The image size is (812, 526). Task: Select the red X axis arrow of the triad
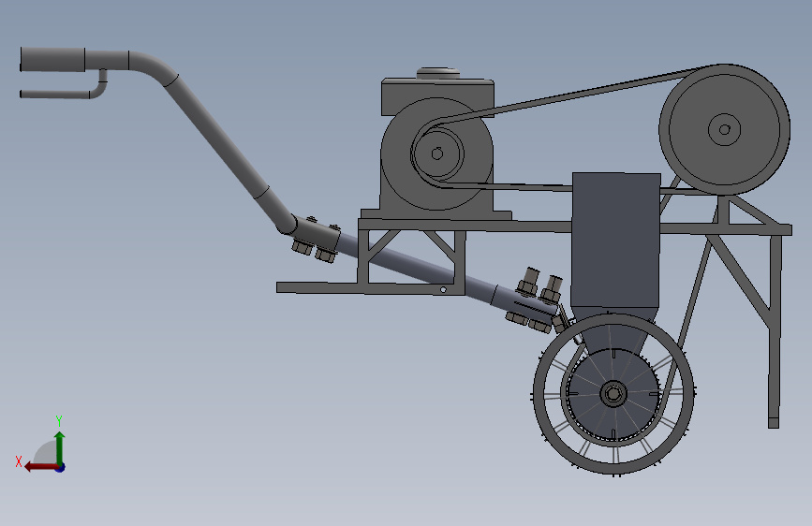(x=41, y=467)
